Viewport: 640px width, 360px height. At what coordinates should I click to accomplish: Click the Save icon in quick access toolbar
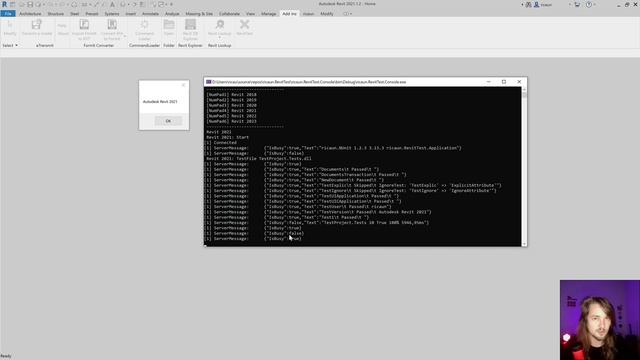[x=30, y=4]
